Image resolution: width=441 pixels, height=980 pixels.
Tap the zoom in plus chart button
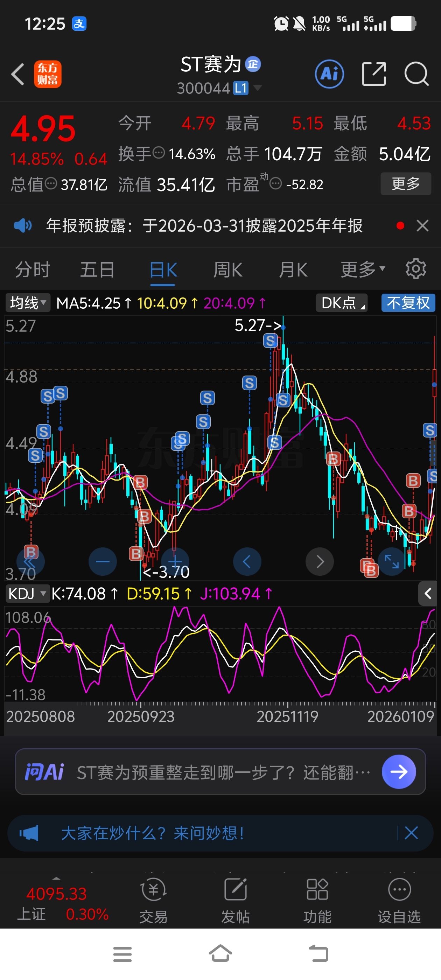(x=175, y=561)
